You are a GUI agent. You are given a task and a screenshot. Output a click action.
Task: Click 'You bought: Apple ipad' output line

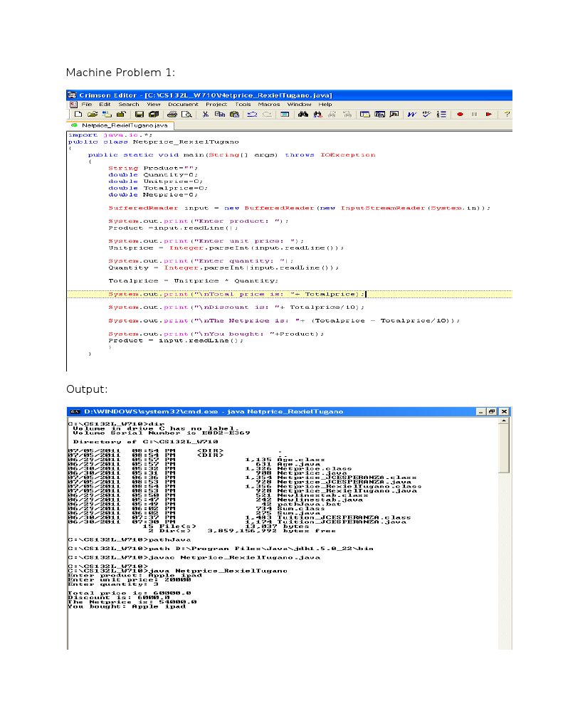127,607
